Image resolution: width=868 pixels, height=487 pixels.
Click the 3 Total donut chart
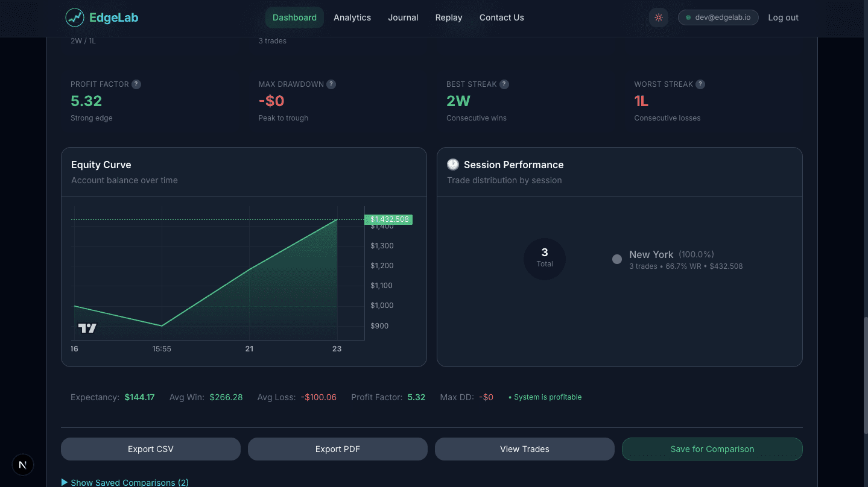click(x=545, y=259)
